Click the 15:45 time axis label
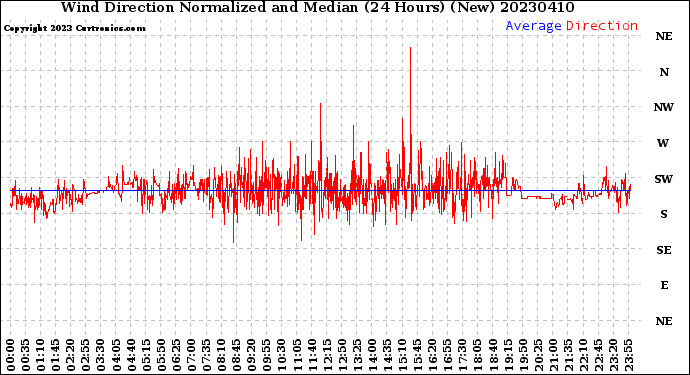 (418, 355)
